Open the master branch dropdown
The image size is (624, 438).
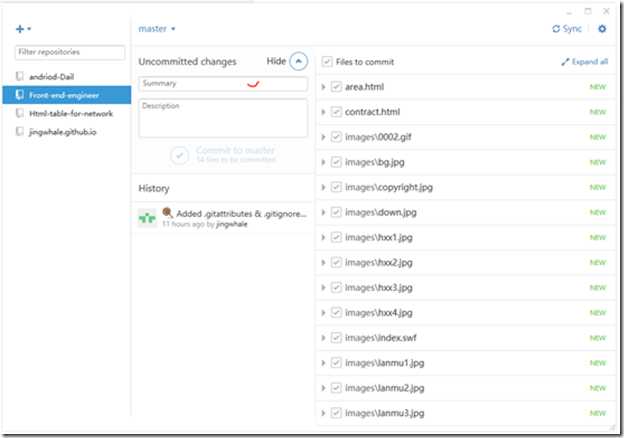click(x=157, y=29)
